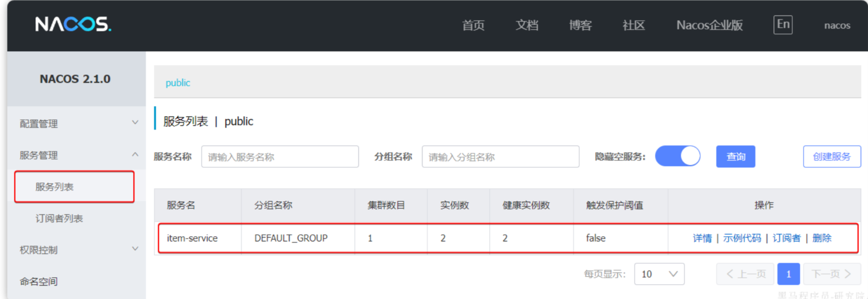Click the false threshold value cell

coord(595,238)
